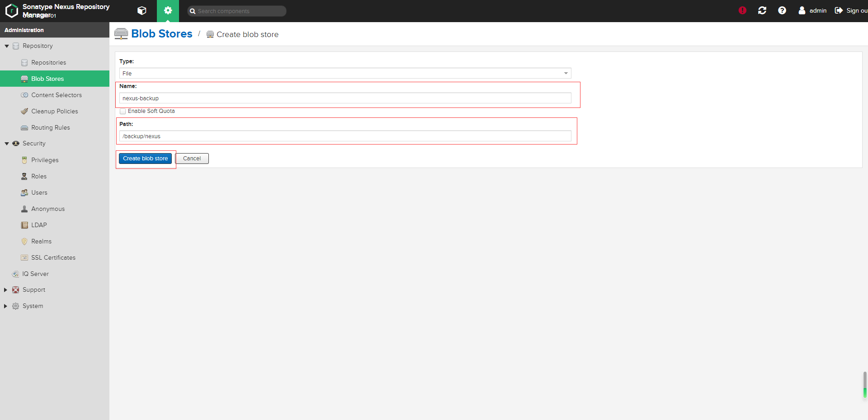Click the Sonatype Nexus logo icon
Viewport: 868px width, 420px height.
[x=11, y=11]
